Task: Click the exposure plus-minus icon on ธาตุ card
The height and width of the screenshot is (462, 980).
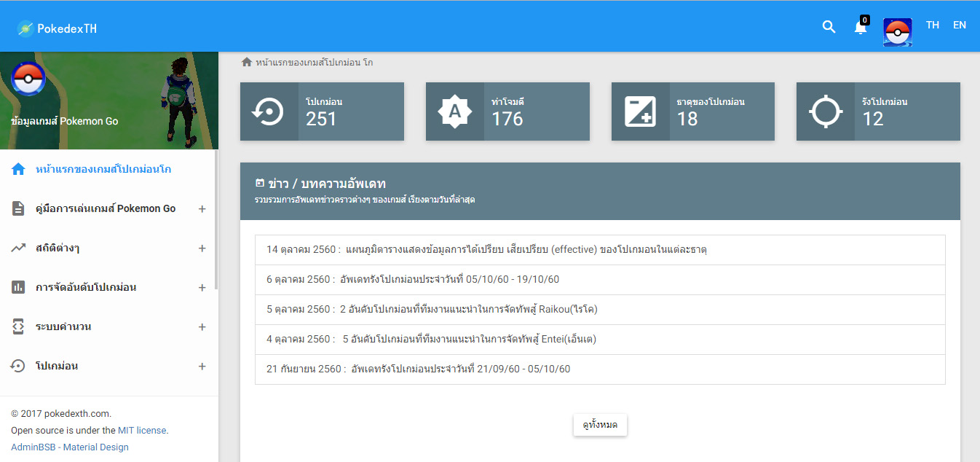Action: pyautogui.click(x=641, y=111)
